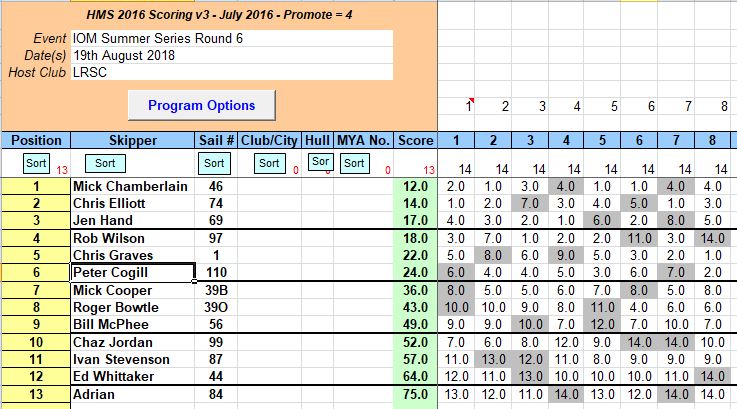Sort entries by Club/City

(270, 162)
